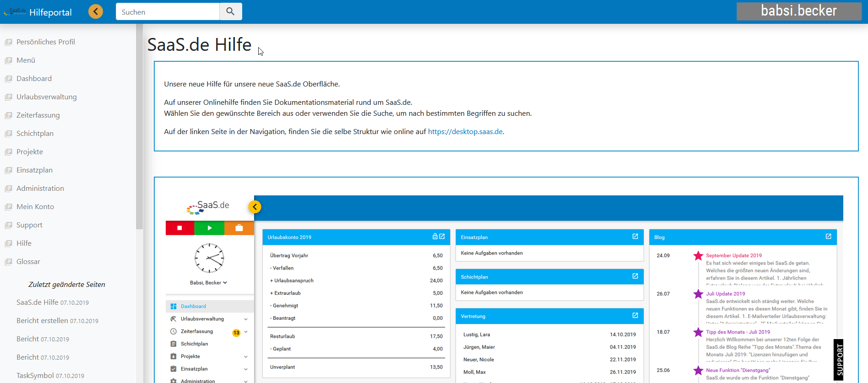Image resolution: width=868 pixels, height=383 pixels.
Task: Open Vertretung widget external link icon
Action: [x=635, y=315]
